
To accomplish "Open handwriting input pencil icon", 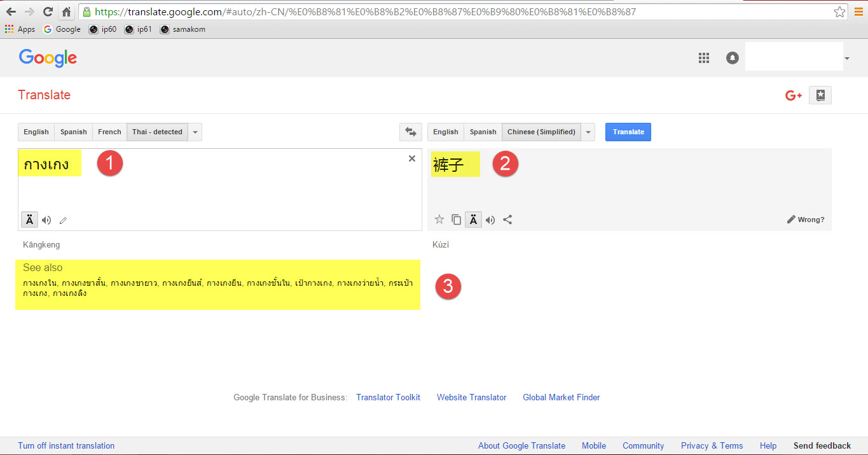I will pyautogui.click(x=63, y=221).
